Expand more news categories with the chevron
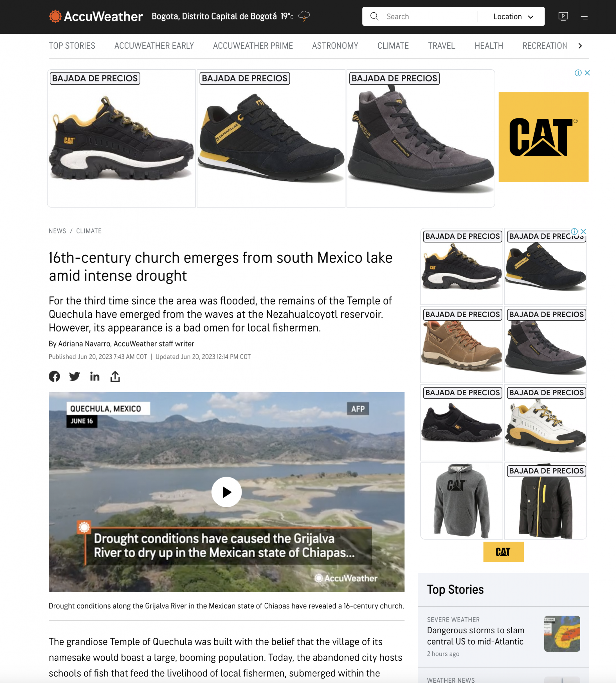Screen dimensions: 616x683 tap(580, 46)
